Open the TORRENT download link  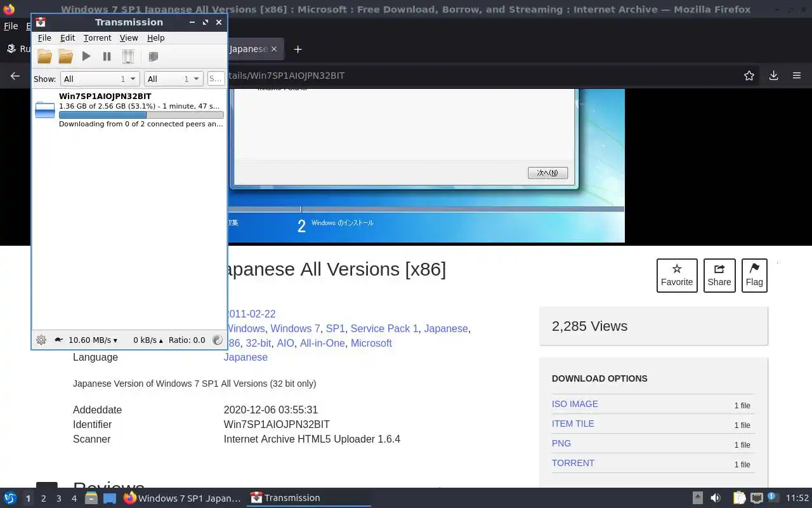coord(573,463)
